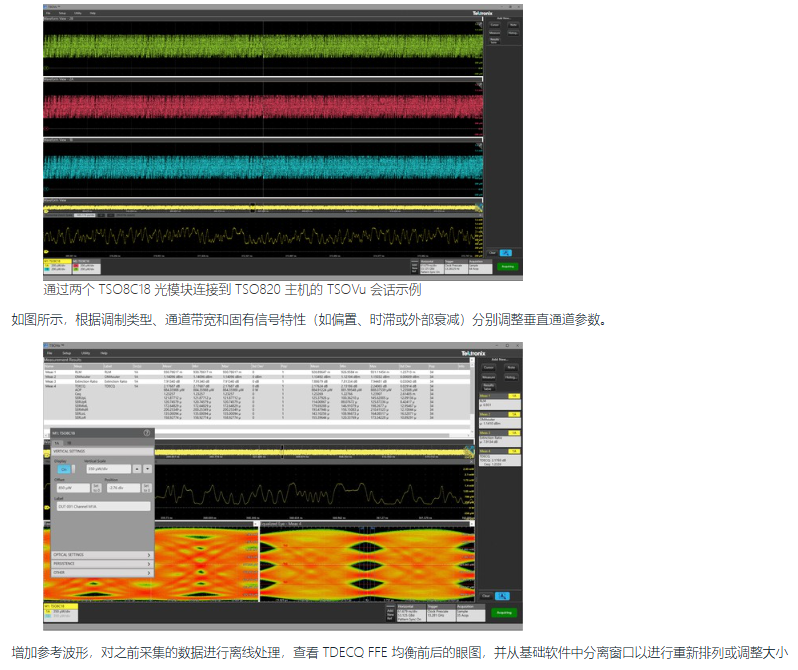Click the green Acquiring button in the upper window

508,266
